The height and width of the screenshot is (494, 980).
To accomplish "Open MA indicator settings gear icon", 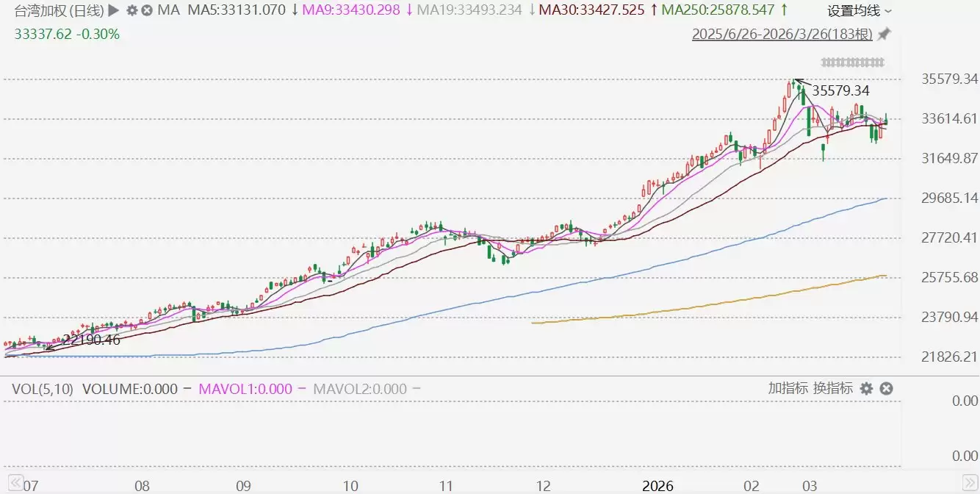I will click(131, 10).
